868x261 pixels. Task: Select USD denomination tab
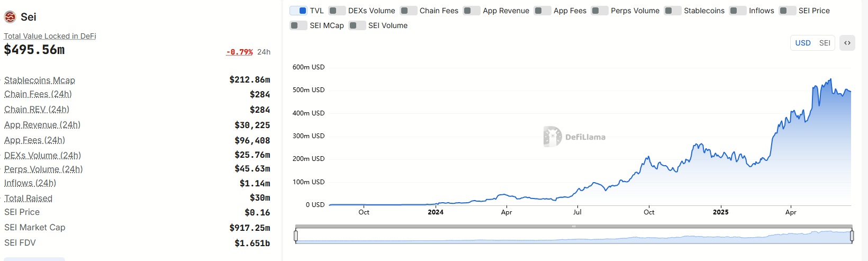coord(802,43)
